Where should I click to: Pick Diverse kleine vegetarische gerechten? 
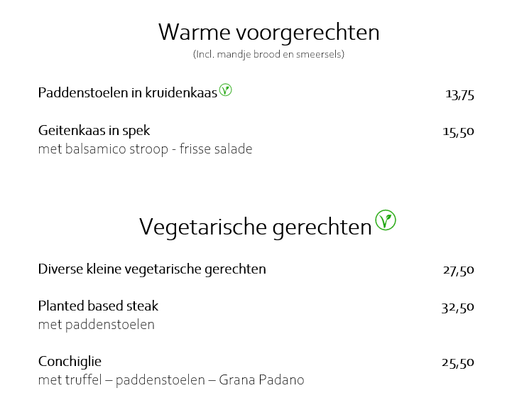pyautogui.click(x=152, y=269)
